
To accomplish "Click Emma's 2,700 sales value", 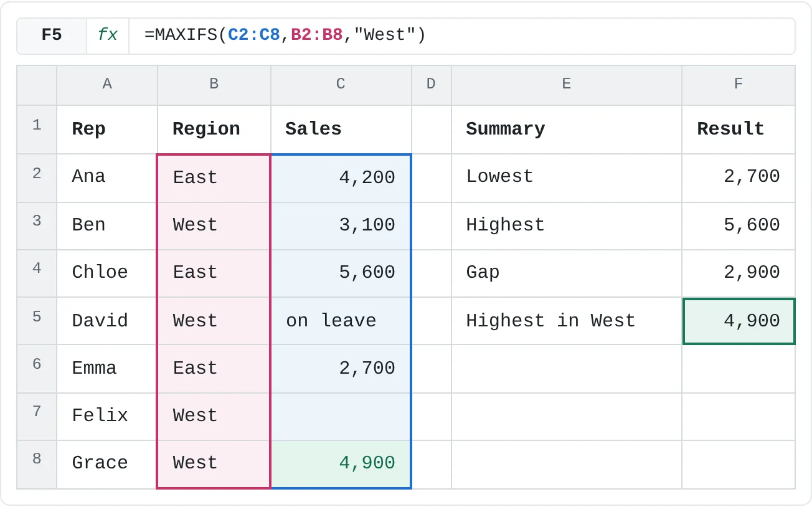I will tap(341, 369).
